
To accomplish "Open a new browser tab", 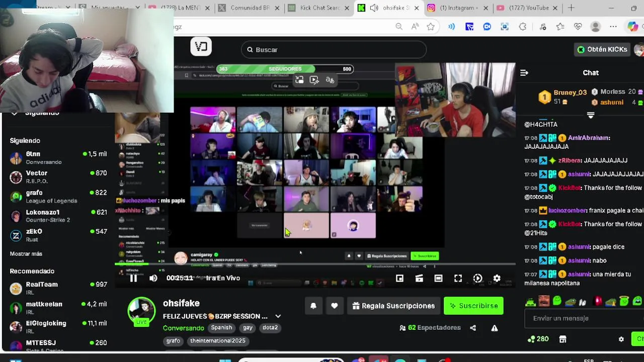I will 571,8.
